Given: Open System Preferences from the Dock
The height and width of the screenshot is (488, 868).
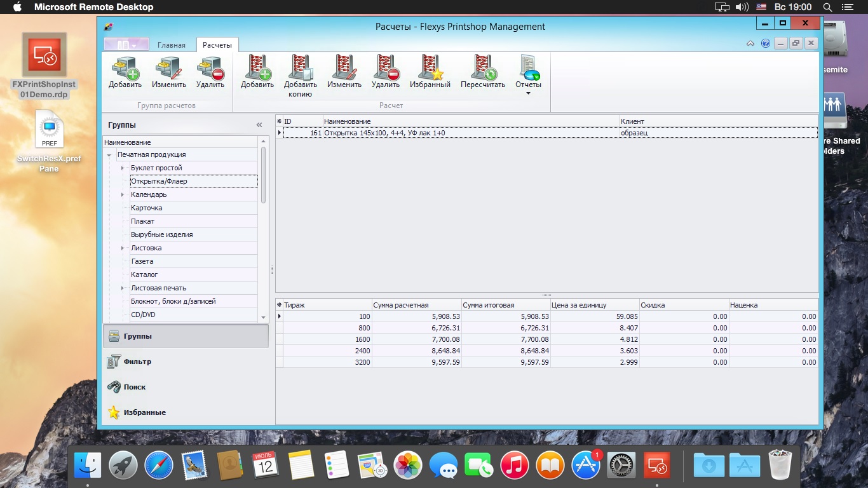Looking at the screenshot, I should pos(621,466).
